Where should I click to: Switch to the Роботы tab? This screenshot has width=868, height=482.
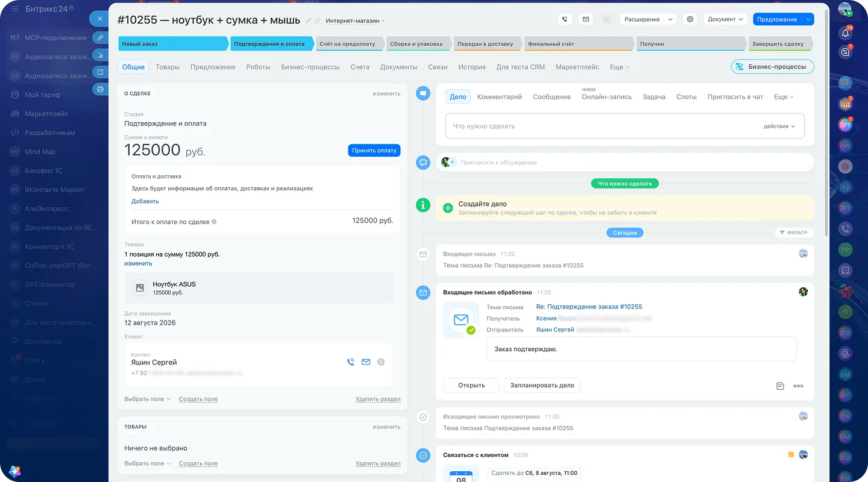(x=258, y=67)
